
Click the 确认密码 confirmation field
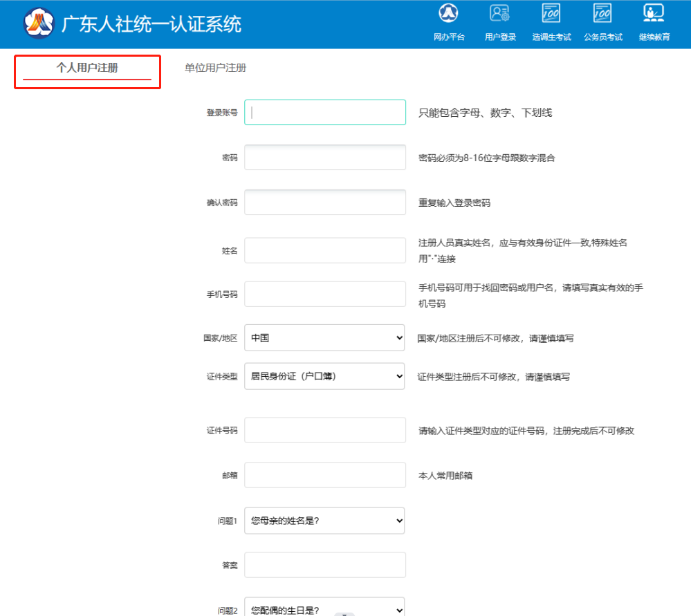click(x=324, y=202)
